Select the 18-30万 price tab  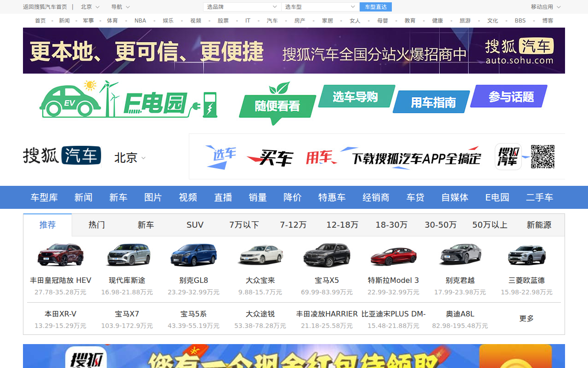click(391, 225)
